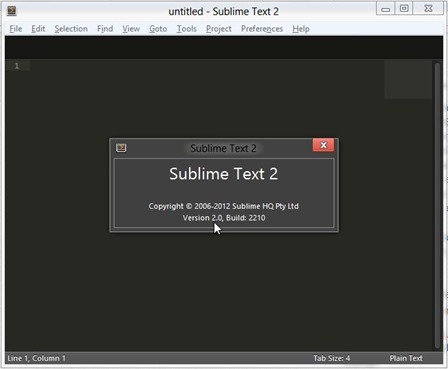The width and height of the screenshot is (448, 369).
Task: Close the Sublime Text 2 about dialog
Action: pos(323,145)
